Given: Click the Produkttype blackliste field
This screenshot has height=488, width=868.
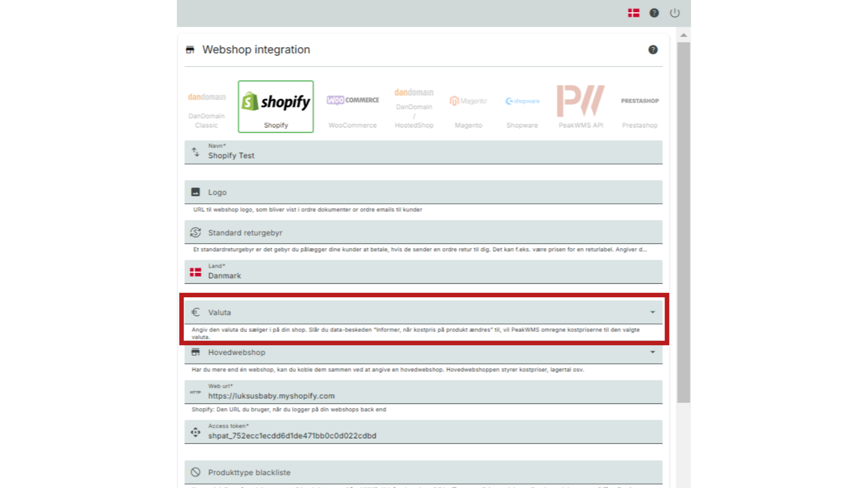Looking at the screenshot, I should point(423,472).
